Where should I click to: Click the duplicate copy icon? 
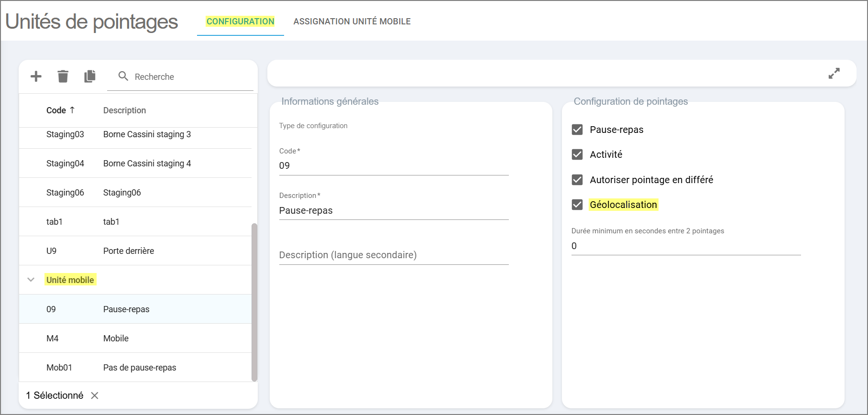(x=90, y=76)
